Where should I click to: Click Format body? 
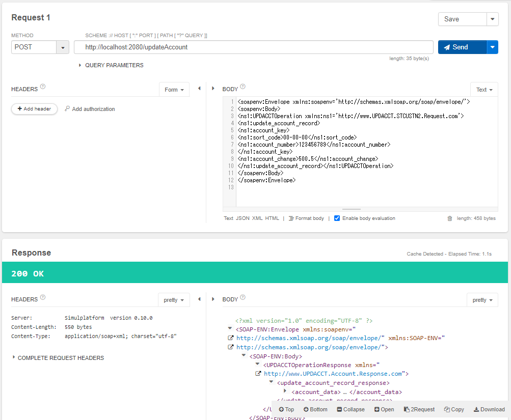(x=306, y=218)
